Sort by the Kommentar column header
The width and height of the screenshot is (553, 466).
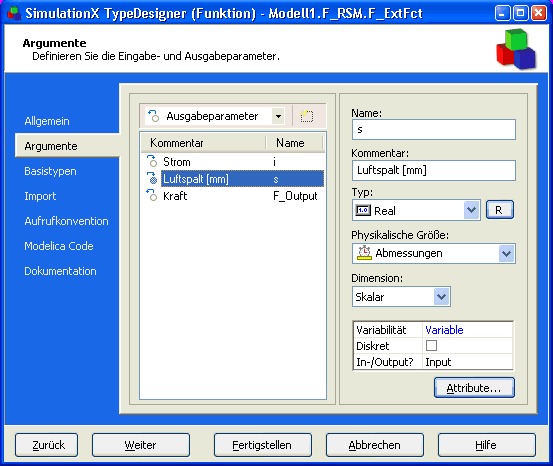tap(203, 143)
